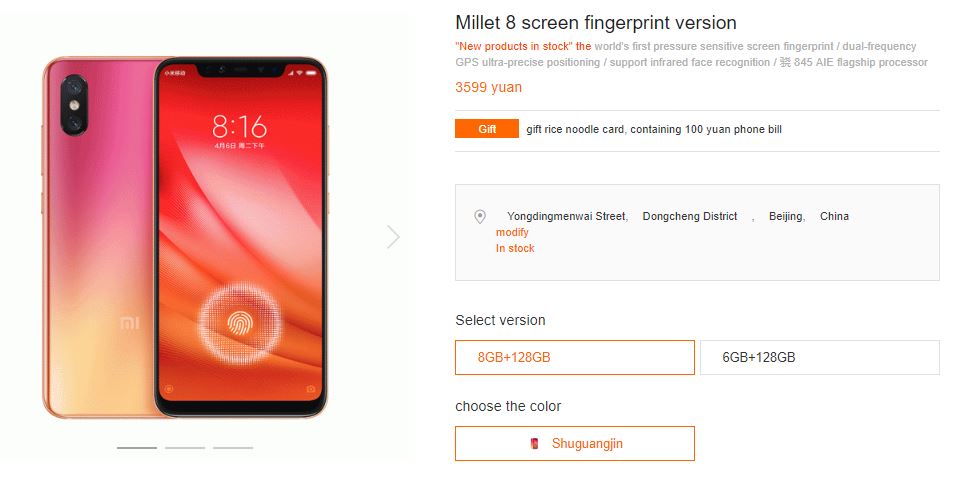Click the orange Gift badge
This screenshot has height=477, width=980.
coord(487,129)
